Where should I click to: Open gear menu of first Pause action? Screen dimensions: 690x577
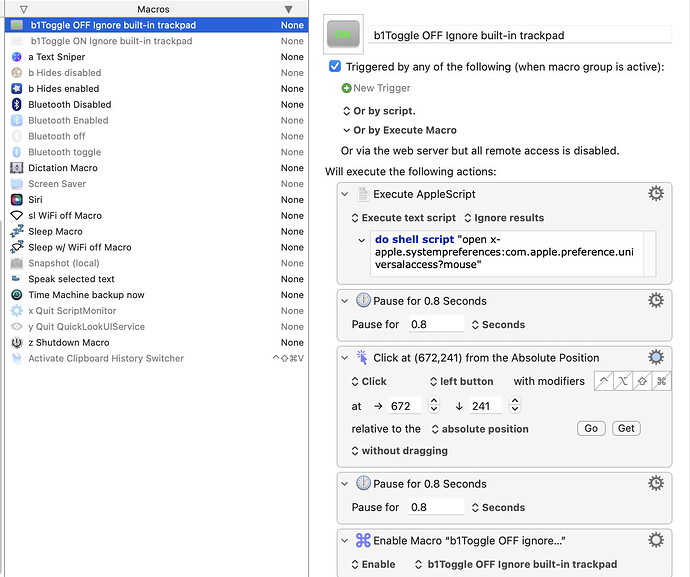pyautogui.click(x=656, y=301)
